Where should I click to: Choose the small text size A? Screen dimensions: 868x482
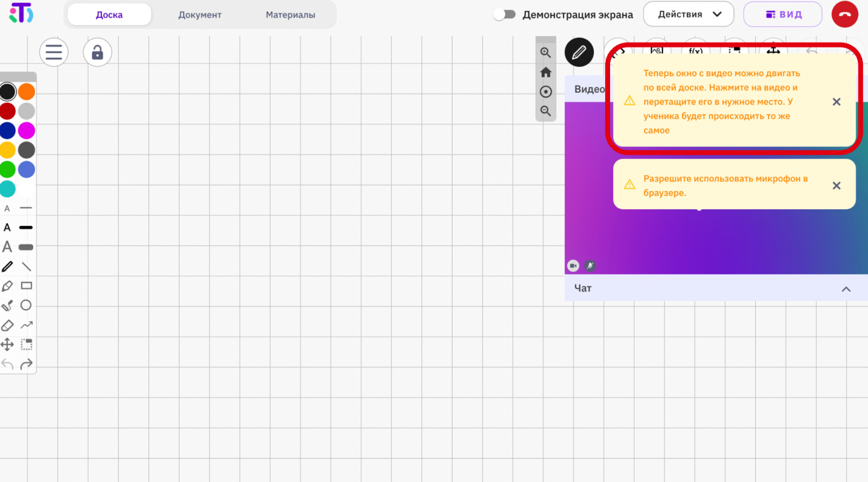[7, 208]
